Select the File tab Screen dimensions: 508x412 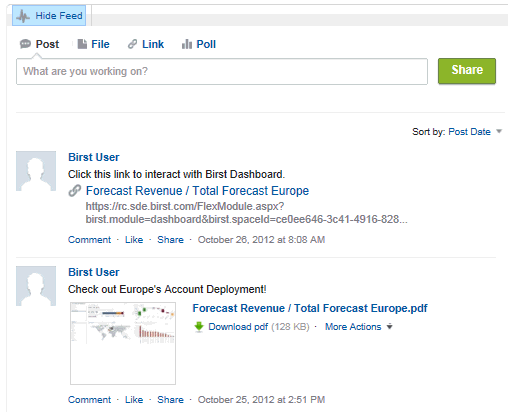click(x=100, y=44)
